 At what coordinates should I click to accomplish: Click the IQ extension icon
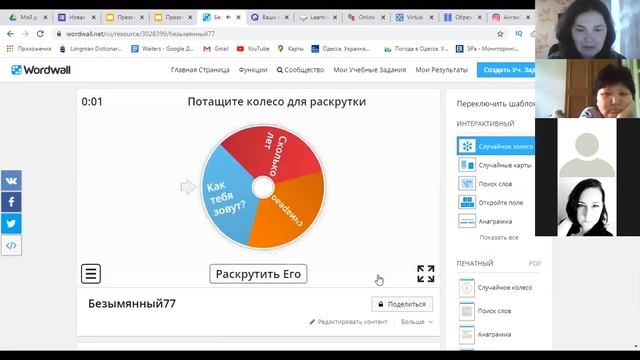point(519,34)
